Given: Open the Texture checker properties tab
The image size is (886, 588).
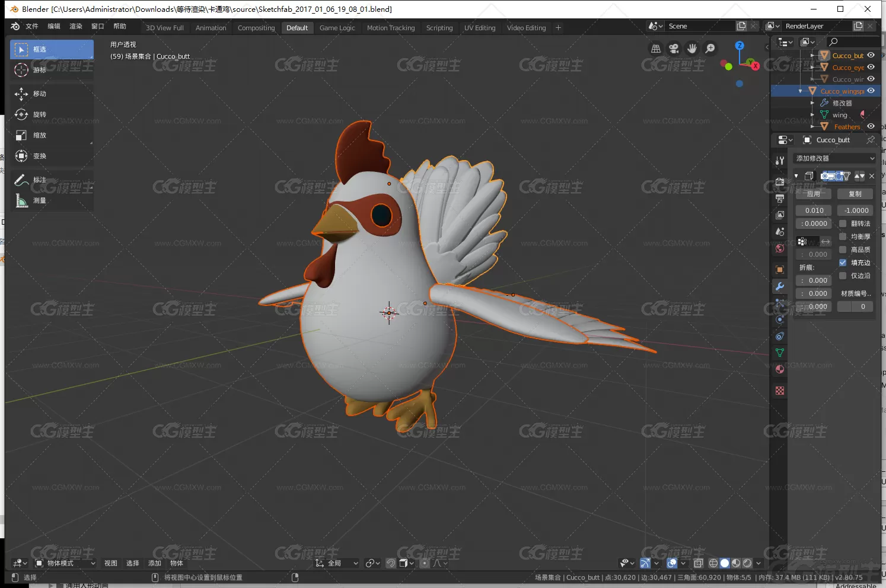Looking at the screenshot, I should 780,391.
